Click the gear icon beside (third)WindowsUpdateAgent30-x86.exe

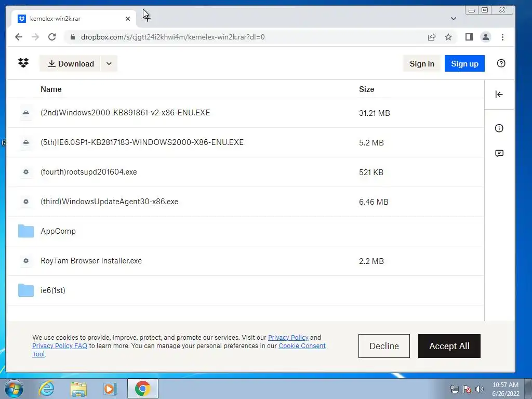coord(26,202)
